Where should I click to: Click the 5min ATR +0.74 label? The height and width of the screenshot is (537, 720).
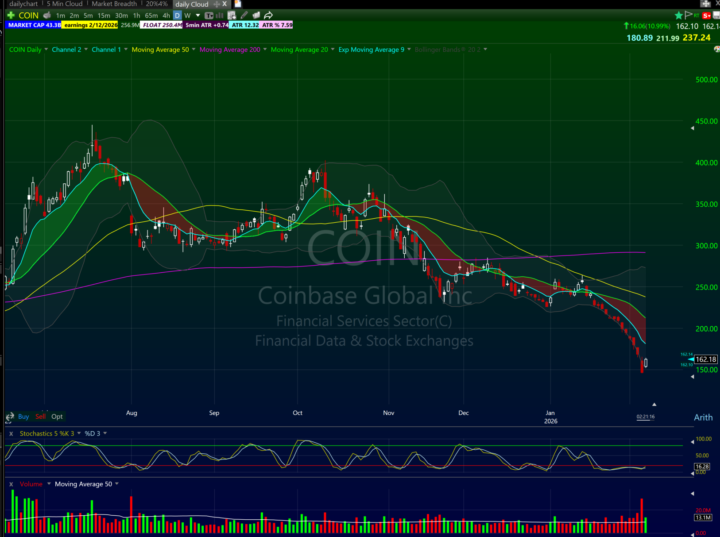[206, 25]
